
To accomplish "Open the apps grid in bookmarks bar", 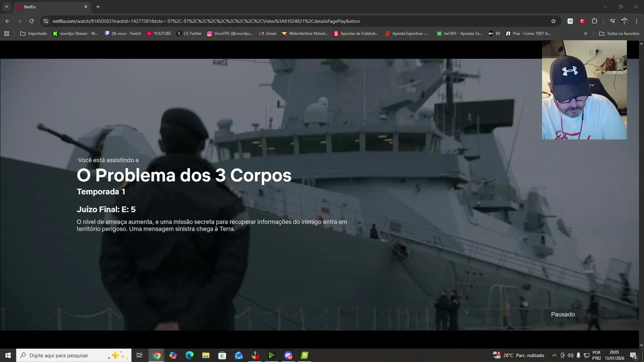I will coord(7,34).
